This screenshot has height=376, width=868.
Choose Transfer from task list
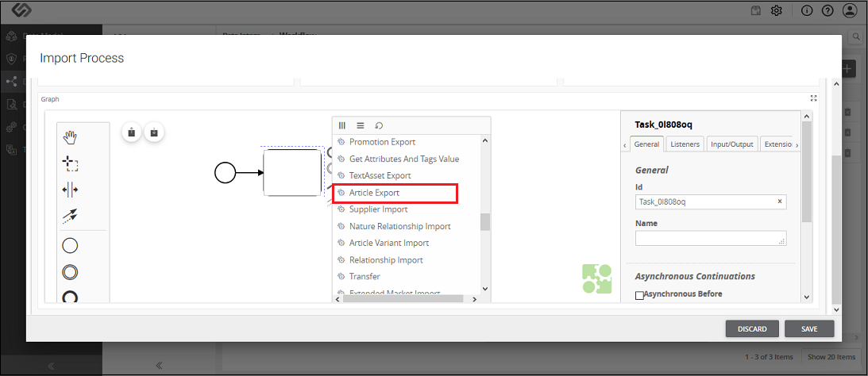[x=365, y=277]
